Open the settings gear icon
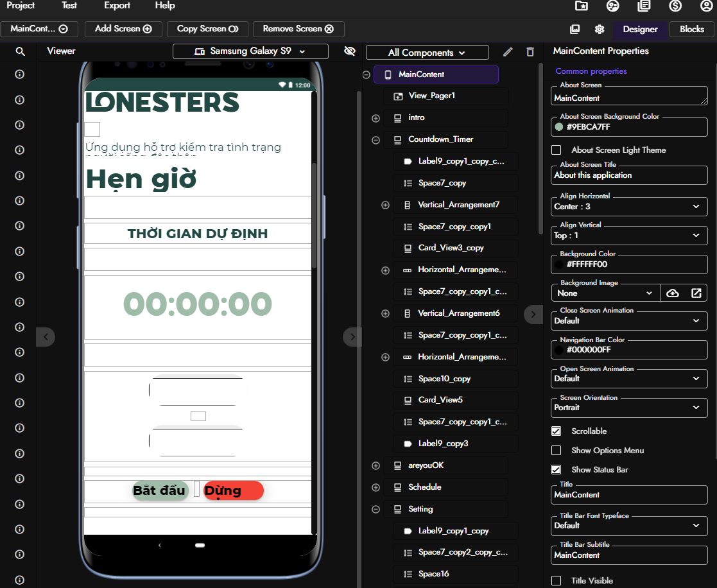Screen dimensions: 717x588 pos(600,29)
